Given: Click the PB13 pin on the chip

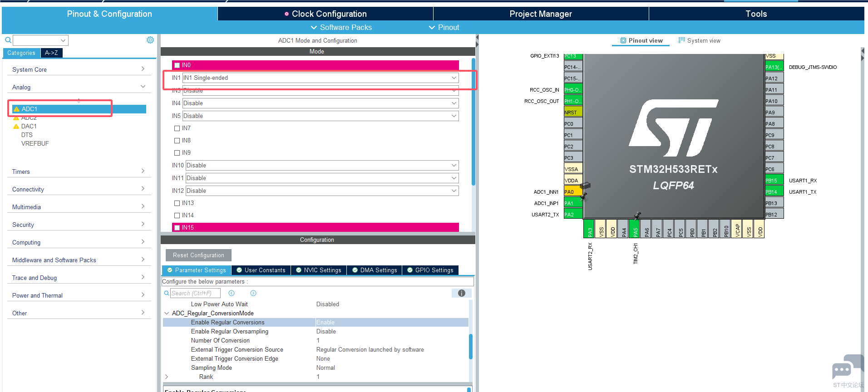Looking at the screenshot, I should click(774, 203).
